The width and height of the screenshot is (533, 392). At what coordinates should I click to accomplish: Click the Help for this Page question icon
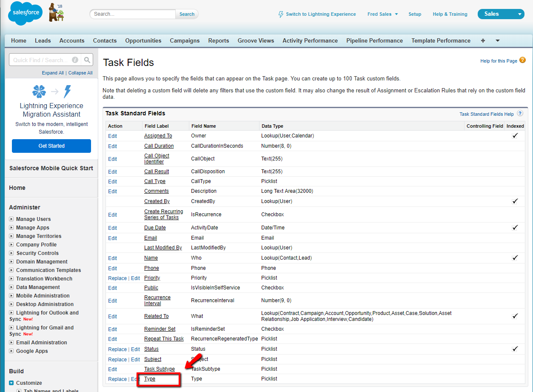[522, 60]
